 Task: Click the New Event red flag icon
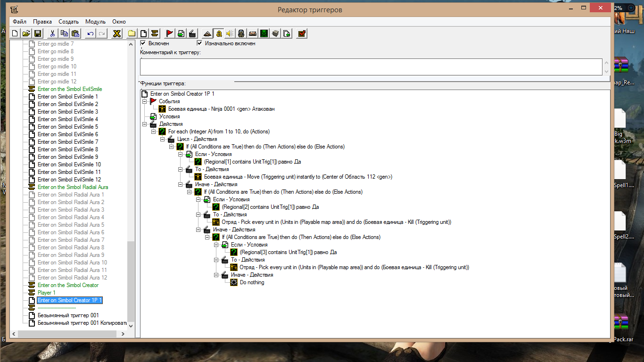tap(169, 33)
